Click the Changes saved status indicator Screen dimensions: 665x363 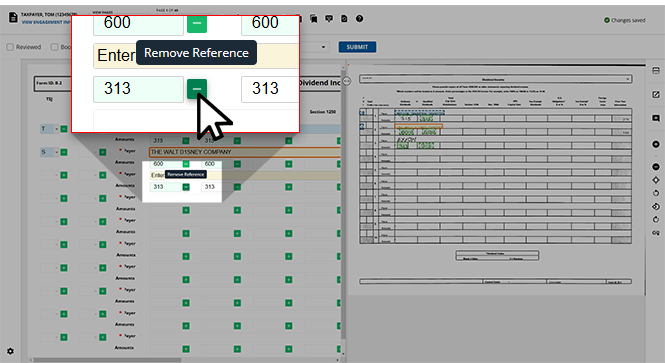[x=624, y=20]
